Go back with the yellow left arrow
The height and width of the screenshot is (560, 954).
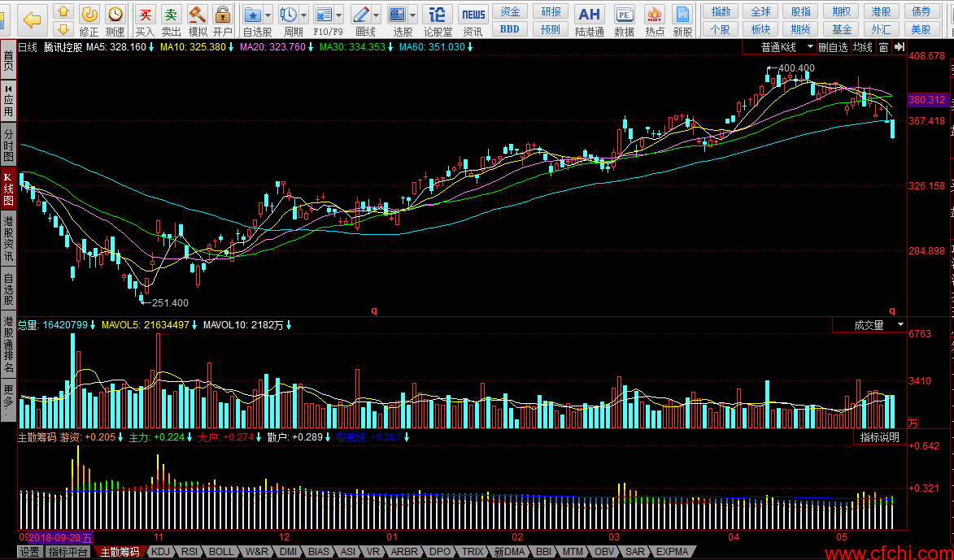32,20
